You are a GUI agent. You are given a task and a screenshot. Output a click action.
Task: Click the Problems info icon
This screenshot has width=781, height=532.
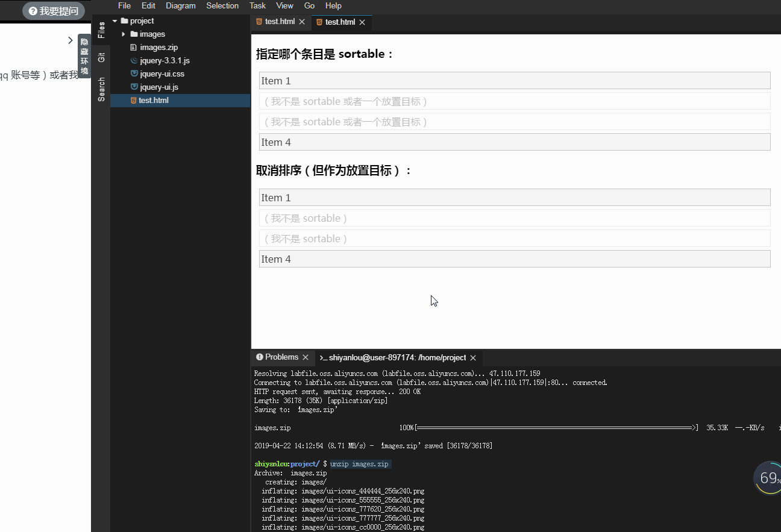[x=260, y=357]
